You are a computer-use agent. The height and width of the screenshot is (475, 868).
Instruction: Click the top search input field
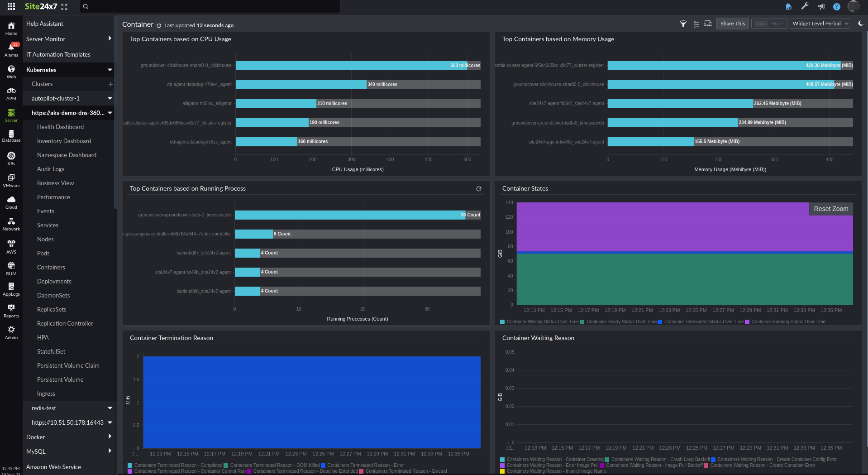click(210, 6)
